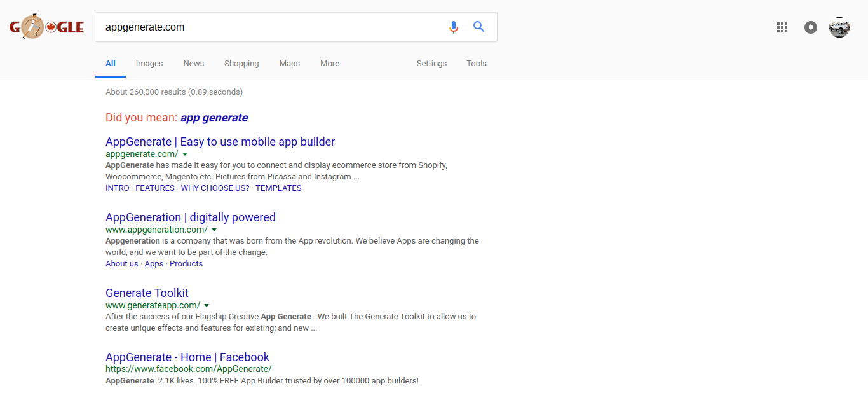
Task: Open 'AppGenerate - Home | Facebook' result
Action: [187, 357]
